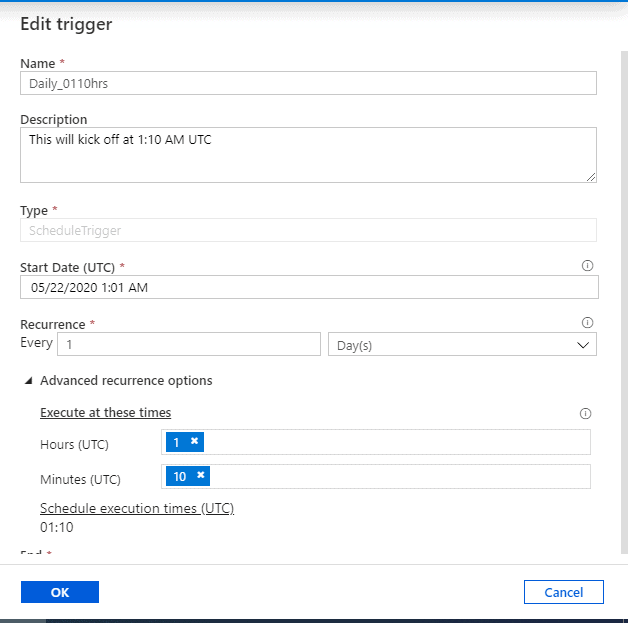Click the Start Date (UTC) field
Viewport: 628px width, 623px height.
[x=308, y=288]
